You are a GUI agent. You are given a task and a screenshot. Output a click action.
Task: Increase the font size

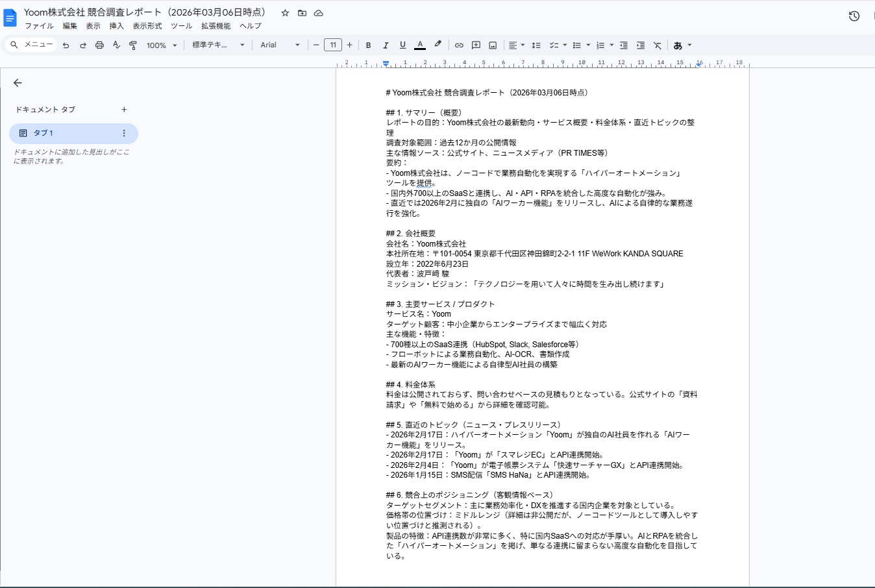pyautogui.click(x=349, y=45)
